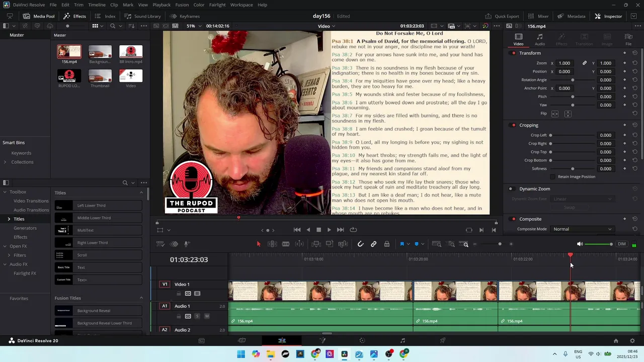
Task: Open the Composite Mode dropdown
Action: pyautogui.click(x=582, y=229)
